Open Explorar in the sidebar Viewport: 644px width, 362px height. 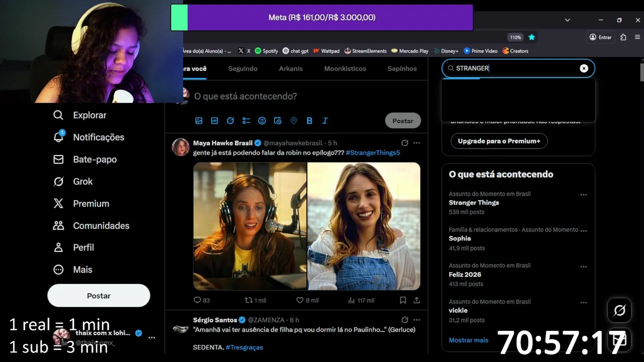pos(80,115)
